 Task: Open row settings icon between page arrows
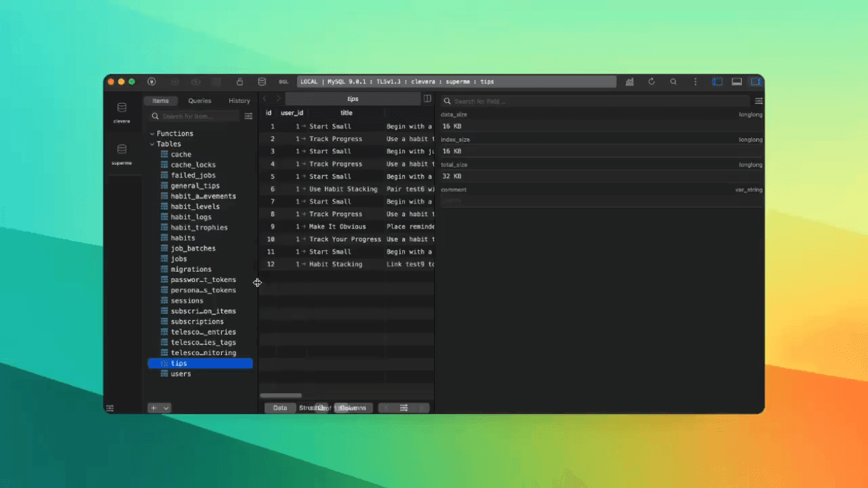click(403, 408)
